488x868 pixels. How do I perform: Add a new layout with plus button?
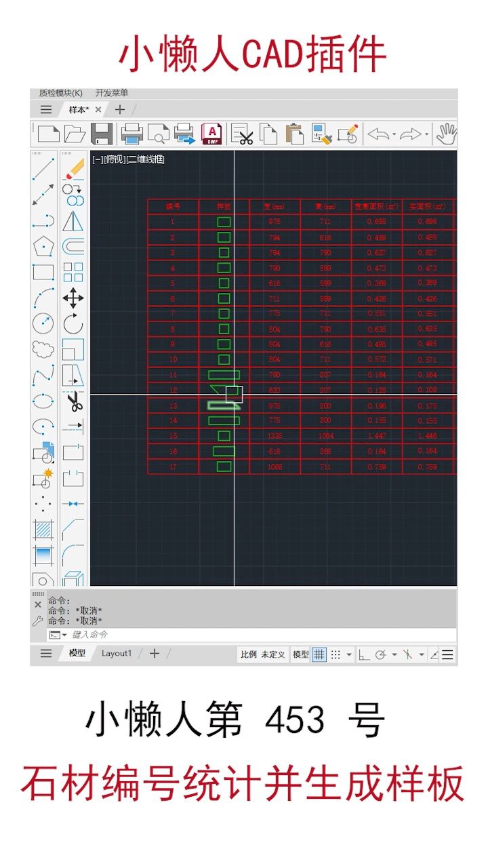[155, 654]
